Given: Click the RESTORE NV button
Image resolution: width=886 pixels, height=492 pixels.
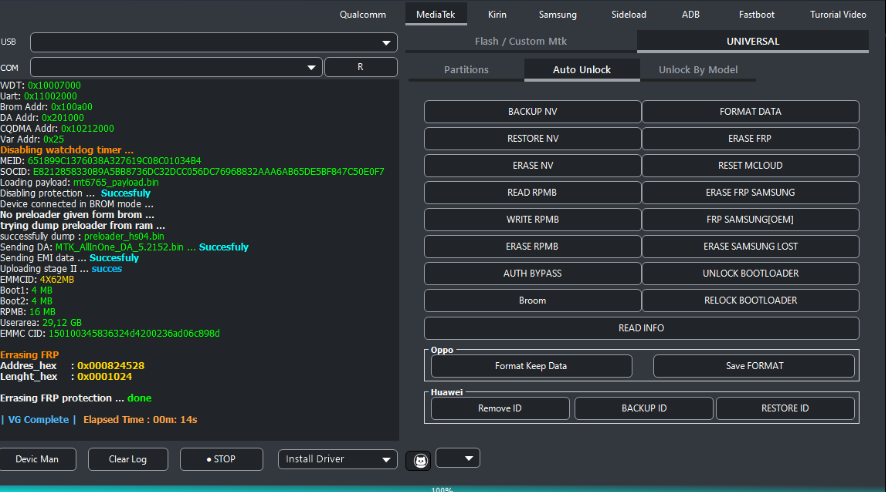Looking at the screenshot, I should (532, 138).
